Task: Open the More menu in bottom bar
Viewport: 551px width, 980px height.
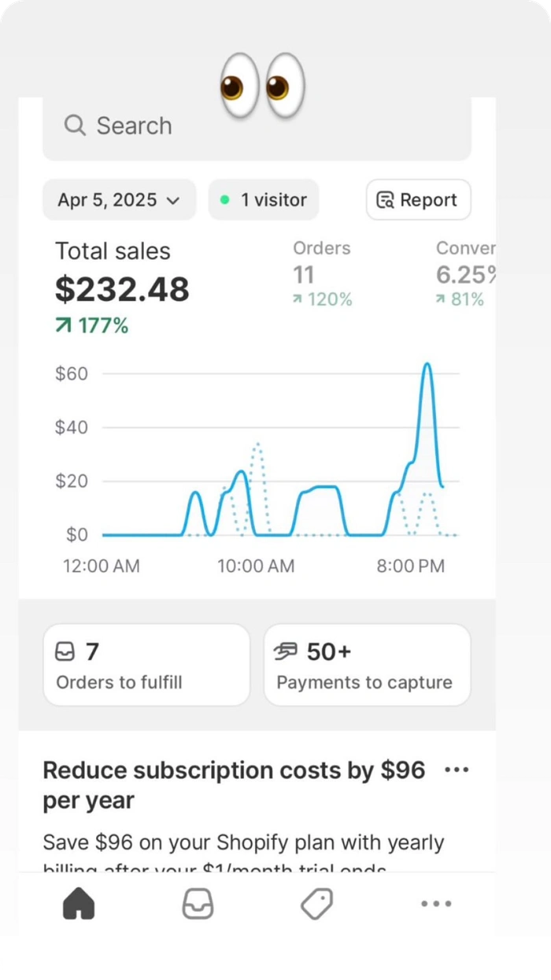Action: coord(436,904)
